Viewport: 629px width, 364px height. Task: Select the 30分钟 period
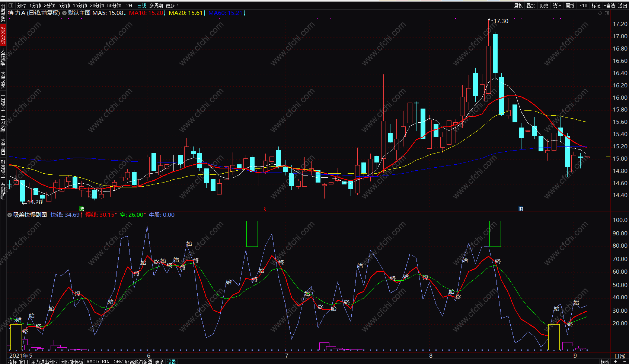click(97, 6)
